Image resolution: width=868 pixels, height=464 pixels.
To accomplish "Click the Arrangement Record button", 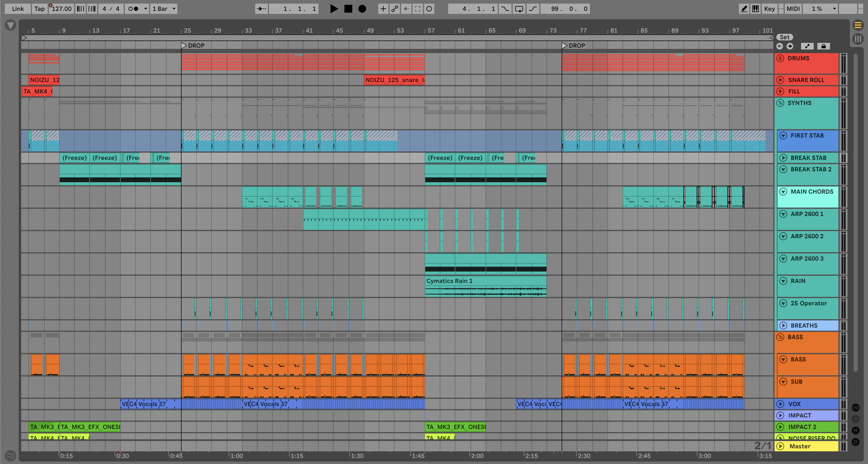I will tap(362, 9).
